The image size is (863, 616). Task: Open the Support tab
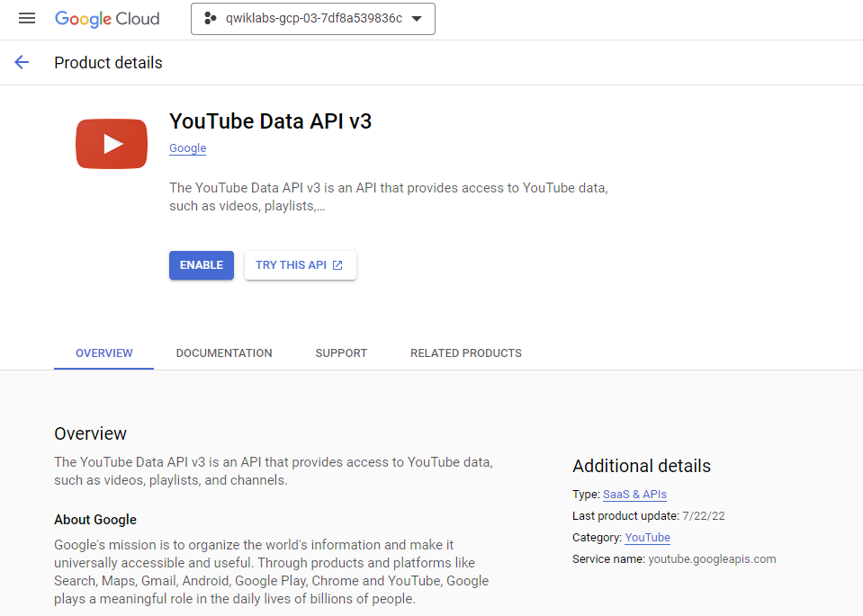pos(341,353)
